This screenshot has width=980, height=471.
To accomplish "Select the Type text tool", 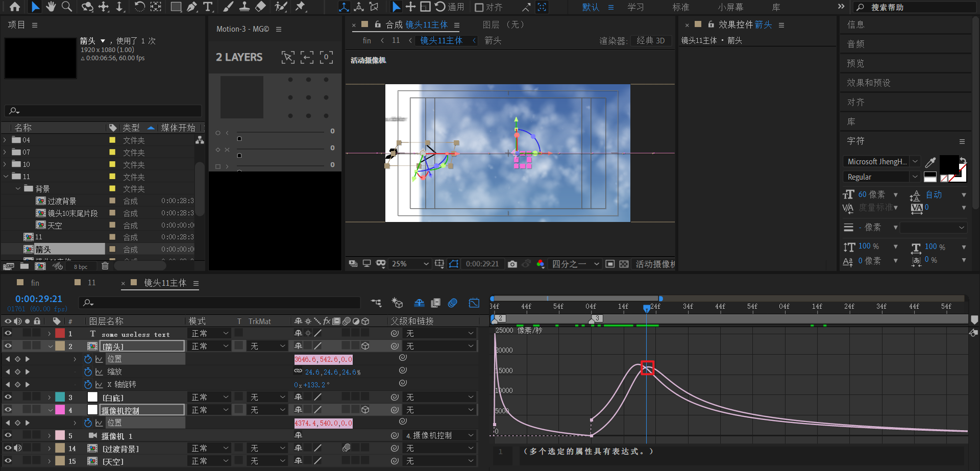I will pos(208,7).
